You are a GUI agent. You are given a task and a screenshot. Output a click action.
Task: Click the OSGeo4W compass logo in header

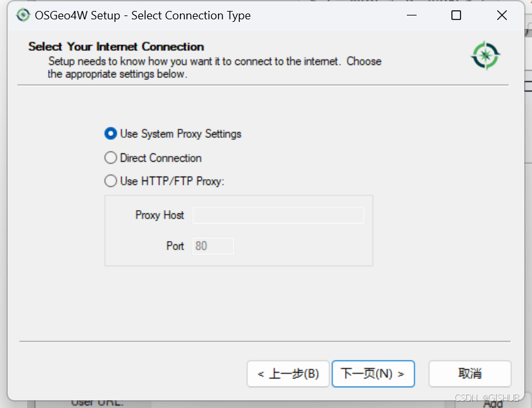click(486, 55)
